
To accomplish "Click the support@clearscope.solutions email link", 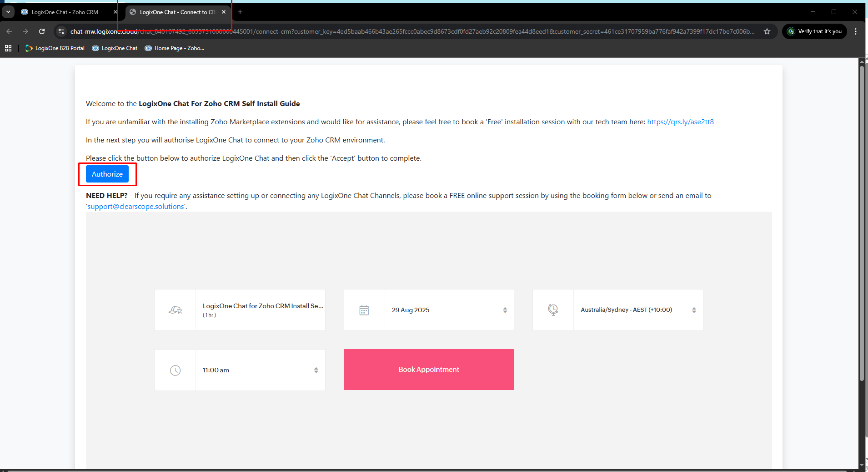I will tap(135, 207).
